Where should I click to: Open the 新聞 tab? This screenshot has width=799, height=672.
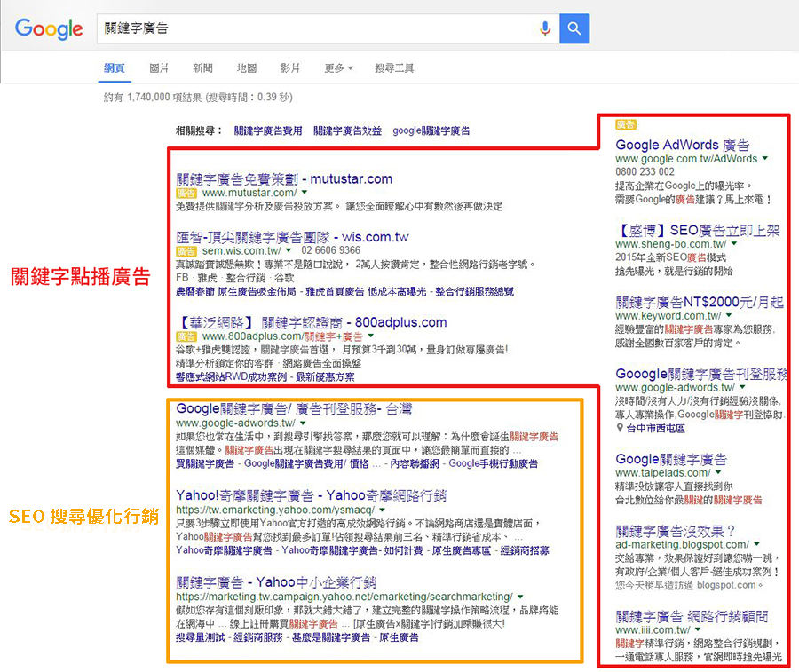point(202,68)
